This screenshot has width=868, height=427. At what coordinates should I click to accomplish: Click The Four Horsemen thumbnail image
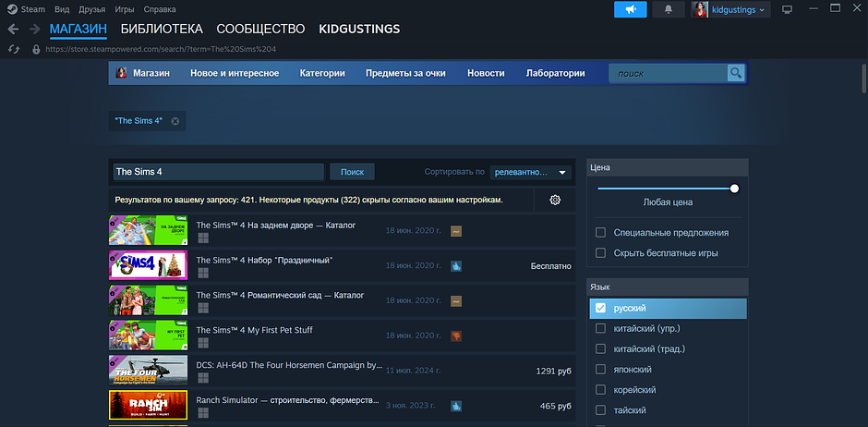click(x=149, y=370)
